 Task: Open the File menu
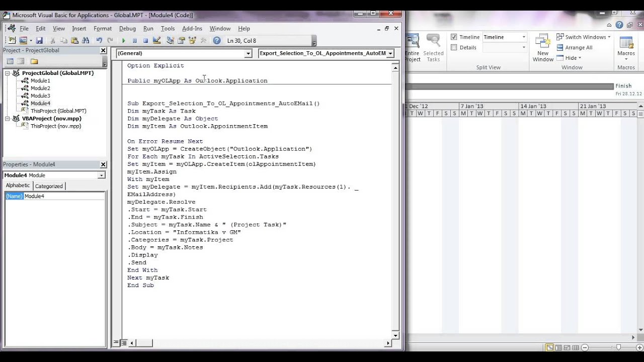[24, 29]
